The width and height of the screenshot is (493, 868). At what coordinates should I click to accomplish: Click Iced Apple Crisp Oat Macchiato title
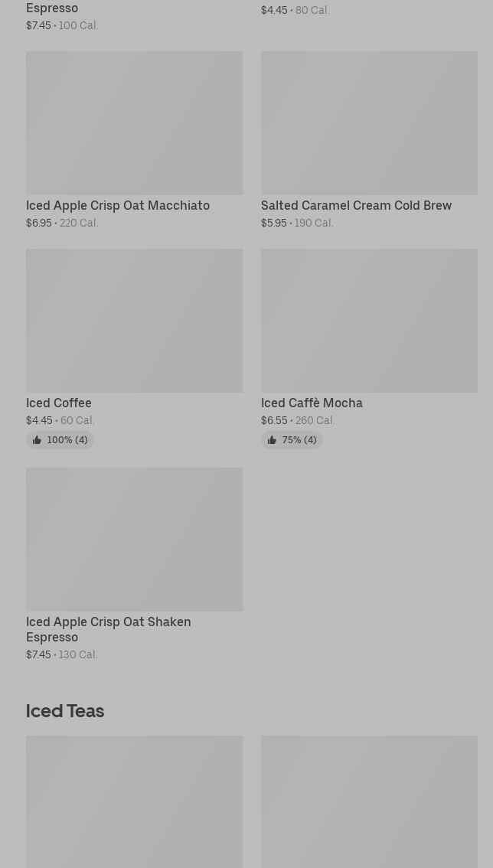[118, 205]
